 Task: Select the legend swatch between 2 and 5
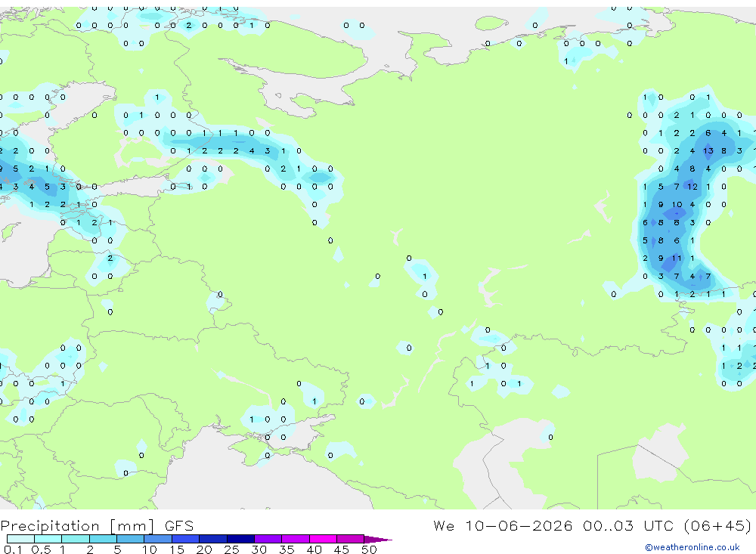pos(103,539)
